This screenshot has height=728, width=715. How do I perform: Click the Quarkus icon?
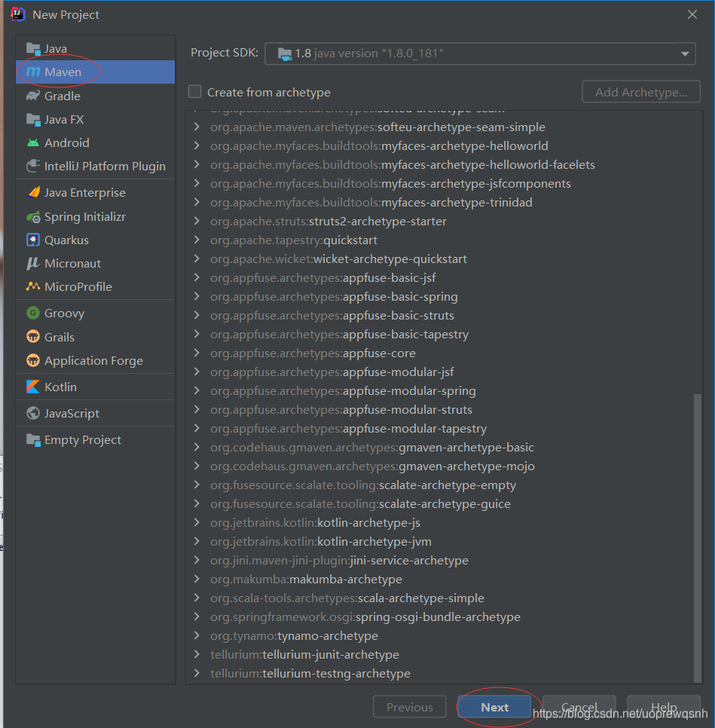click(x=33, y=240)
